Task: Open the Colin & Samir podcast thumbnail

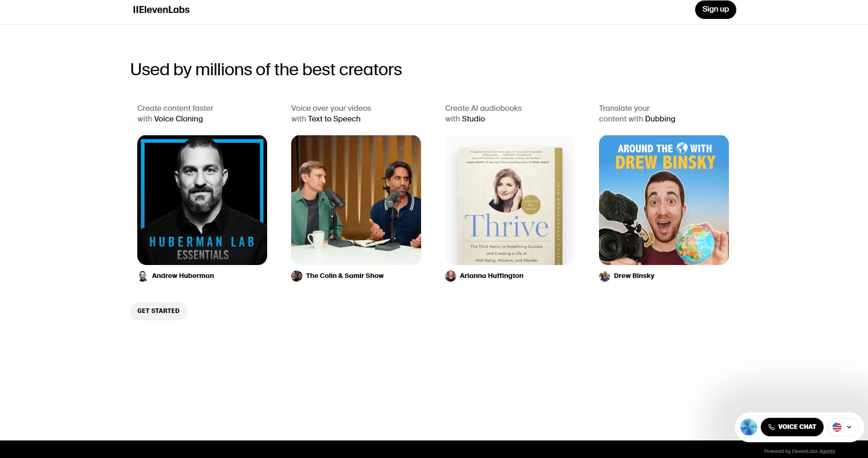Action: [x=356, y=200]
